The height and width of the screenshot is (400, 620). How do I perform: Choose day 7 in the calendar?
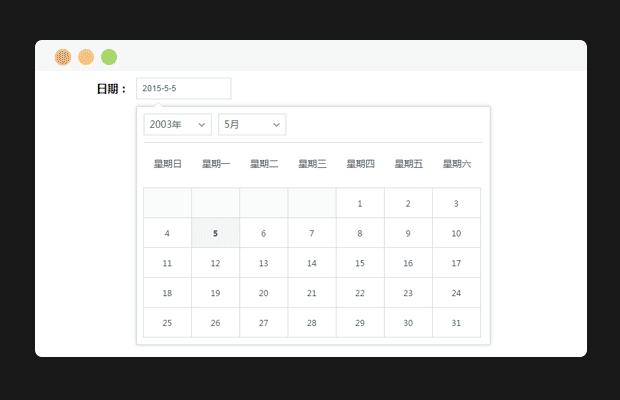coord(312,233)
